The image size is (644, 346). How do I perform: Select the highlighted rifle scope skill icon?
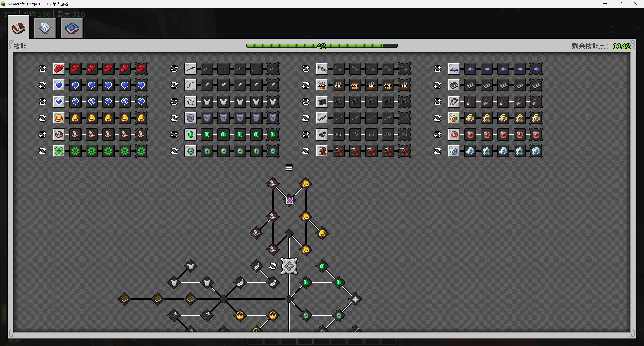(322, 118)
